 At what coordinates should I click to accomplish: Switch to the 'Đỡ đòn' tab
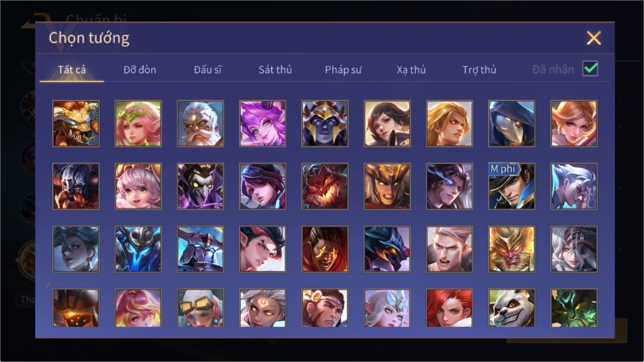pyautogui.click(x=140, y=70)
